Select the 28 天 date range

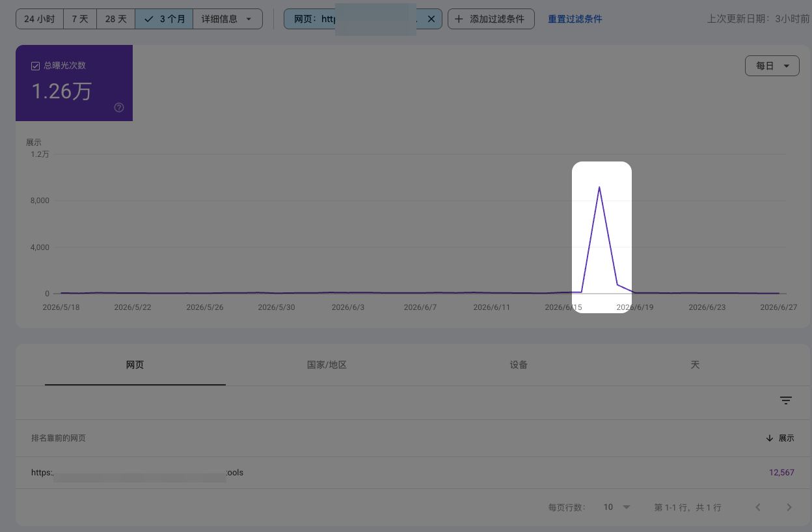point(116,19)
